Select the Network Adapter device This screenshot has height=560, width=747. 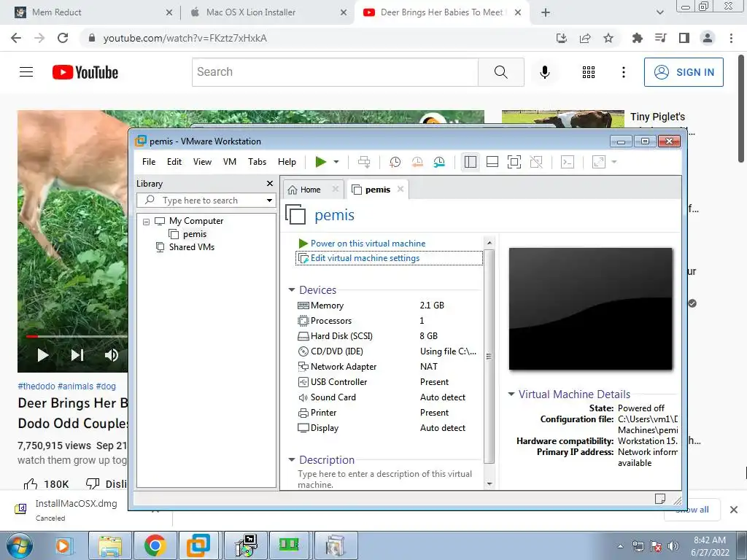click(389, 366)
